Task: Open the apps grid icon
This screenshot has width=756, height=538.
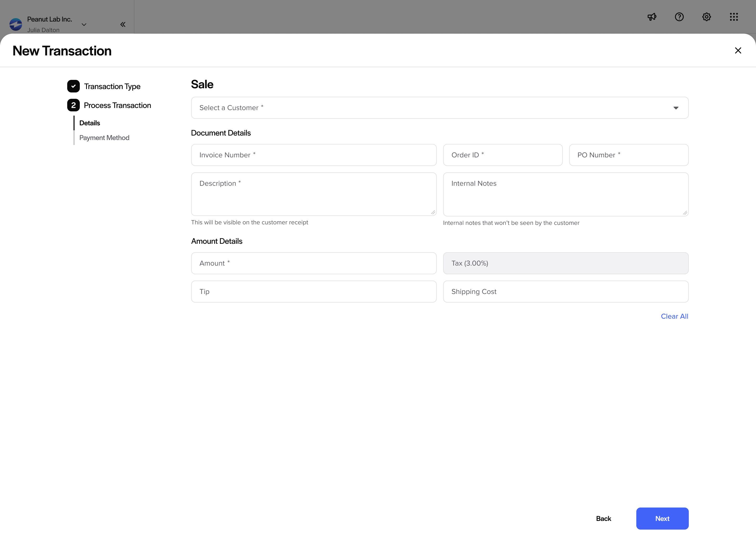Action: pos(734,17)
